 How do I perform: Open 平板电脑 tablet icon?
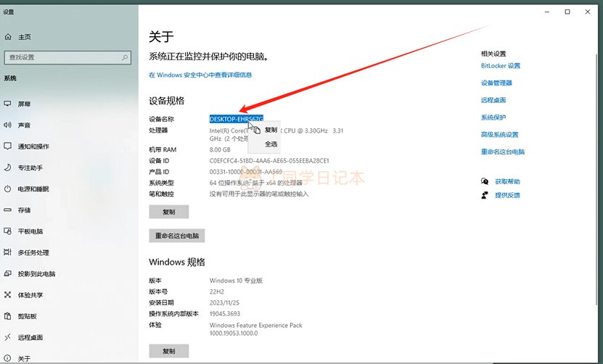tap(7, 231)
